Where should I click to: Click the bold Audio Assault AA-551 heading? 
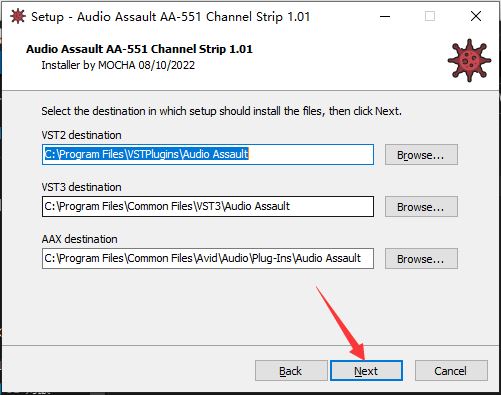point(139,49)
